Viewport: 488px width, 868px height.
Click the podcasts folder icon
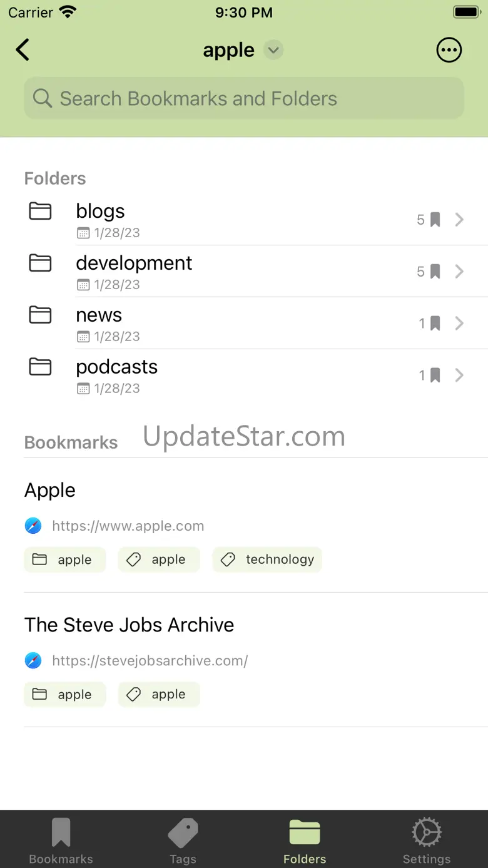pyautogui.click(x=40, y=367)
